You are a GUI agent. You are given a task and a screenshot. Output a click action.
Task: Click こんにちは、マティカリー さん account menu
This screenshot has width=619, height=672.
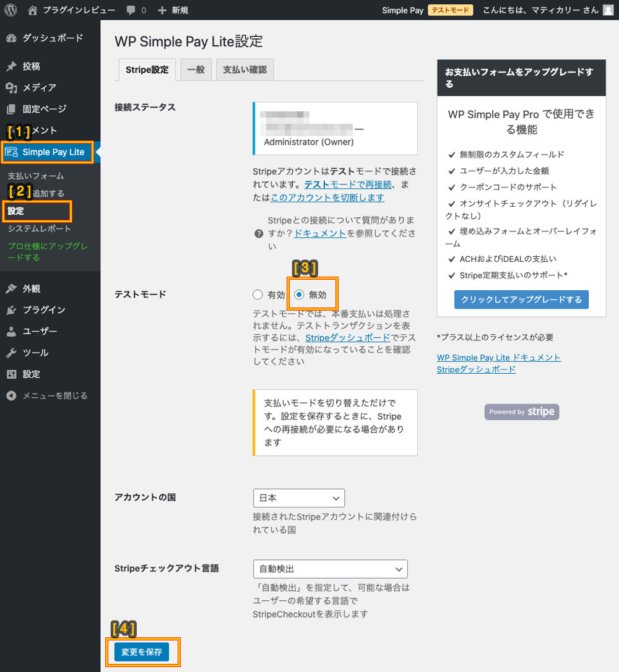540,11
